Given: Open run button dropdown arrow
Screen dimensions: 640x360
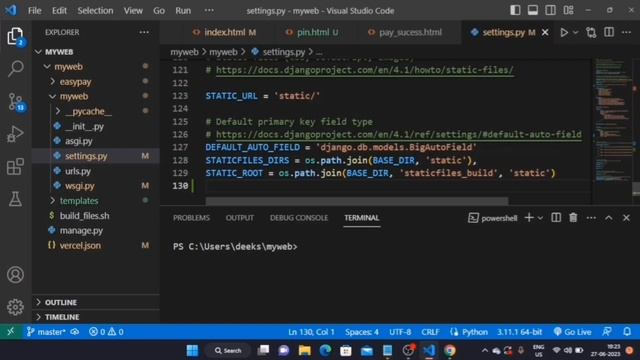Looking at the screenshot, I should click(x=575, y=32).
